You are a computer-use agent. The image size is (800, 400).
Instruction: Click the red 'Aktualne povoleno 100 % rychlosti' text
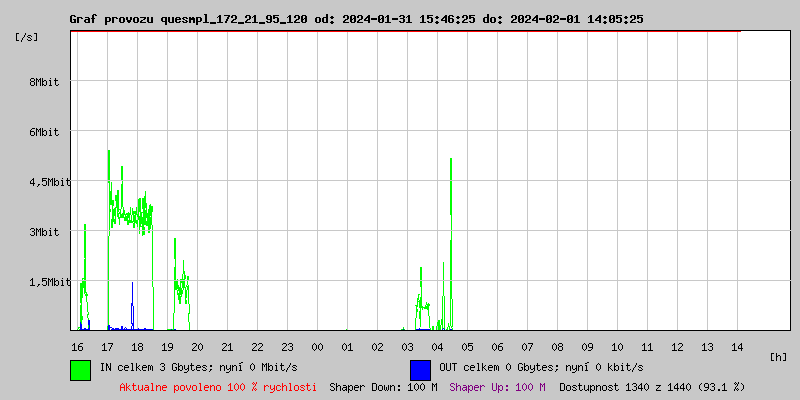coord(218,386)
